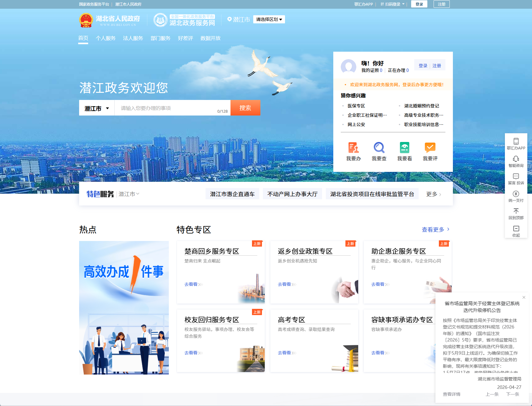
Task: Open the 数据开放 tab
Action: (210, 38)
